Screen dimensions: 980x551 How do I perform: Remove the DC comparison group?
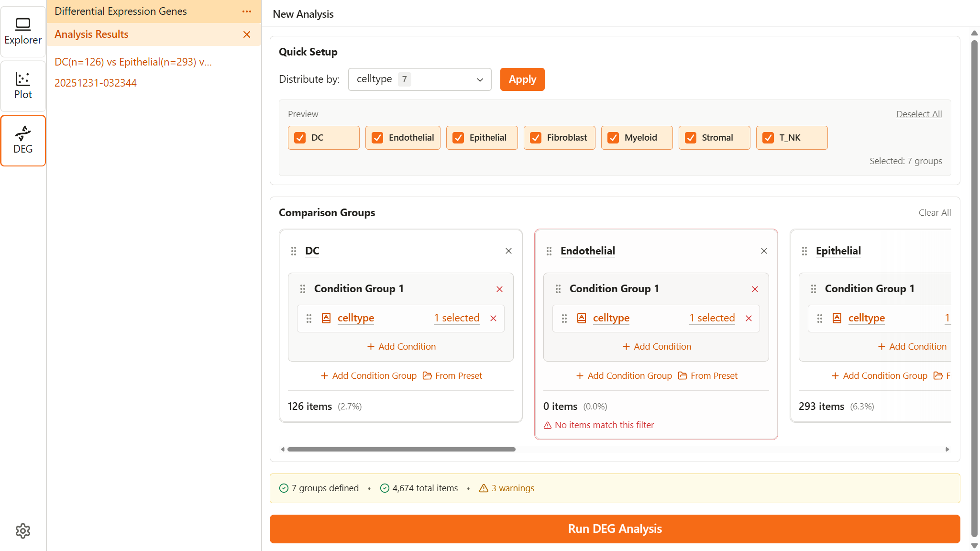(x=508, y=251)
